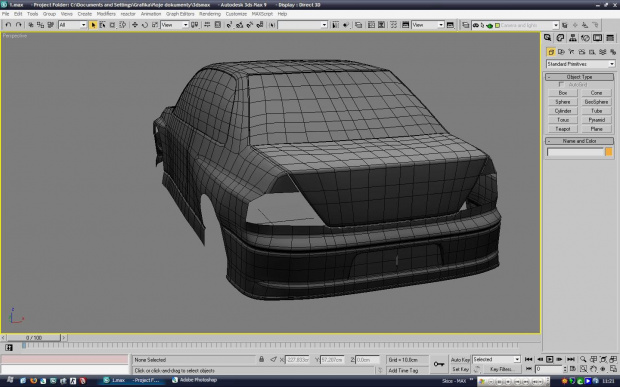Toggle the selection lock padlock icon
Viewport: 620px width, 387px height.
point(261,359)
